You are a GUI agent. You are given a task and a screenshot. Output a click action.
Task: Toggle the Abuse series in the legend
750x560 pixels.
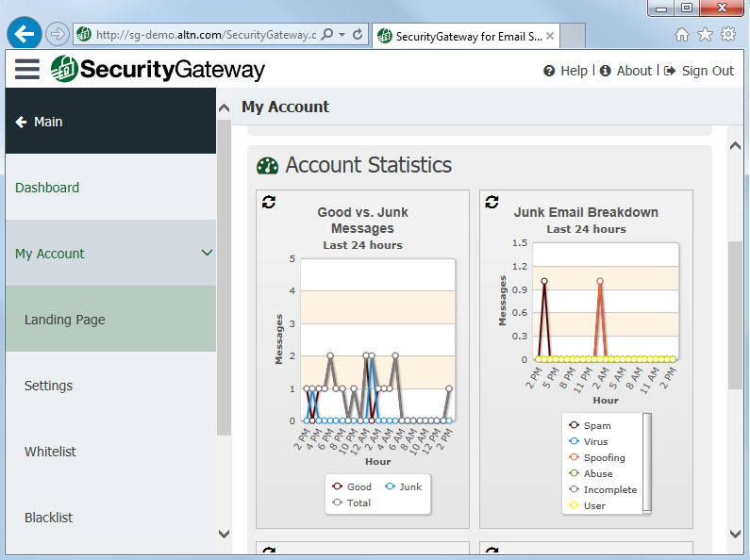pos(591,473)
